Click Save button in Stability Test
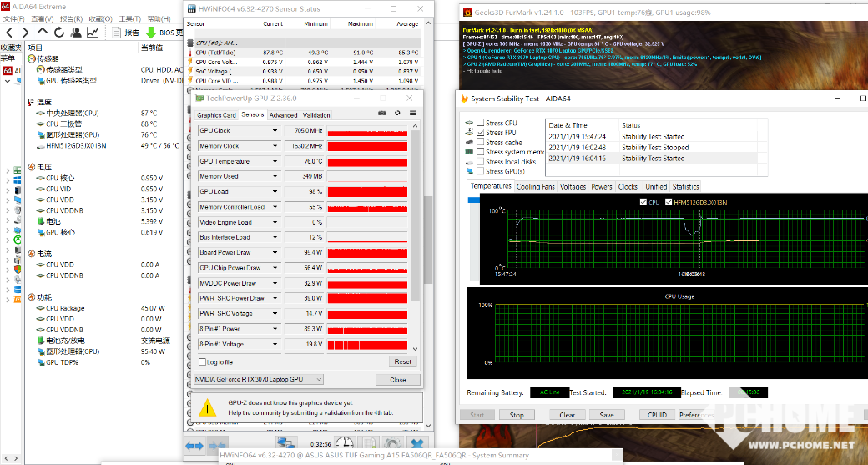868x465 pixels. click(606, 415)
